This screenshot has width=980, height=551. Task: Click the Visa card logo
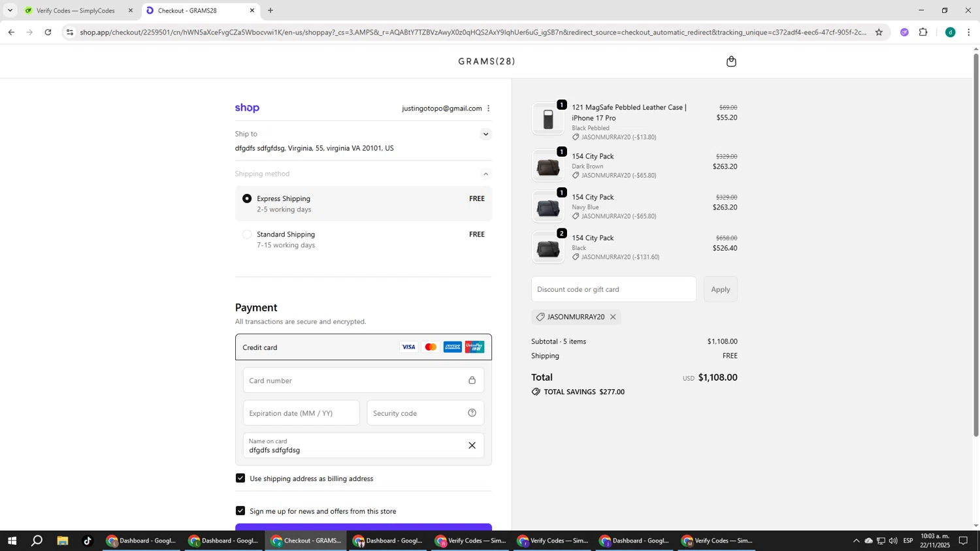(x=408, y=347)
